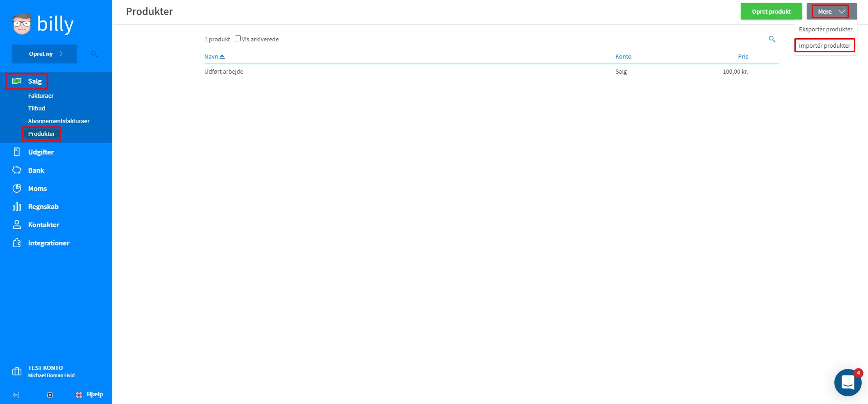The width and height of the screenshot is (868, 404).
Task: Click the Bank piggy icon
Action: 17,170
